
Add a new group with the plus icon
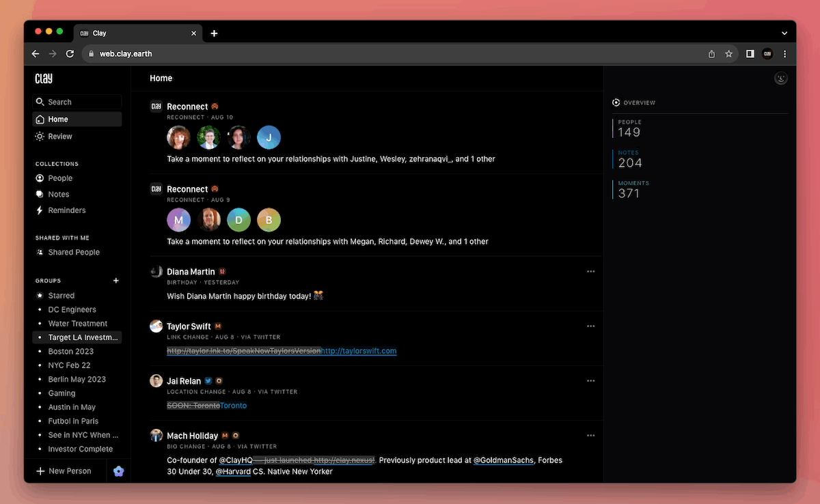[116, 281]
